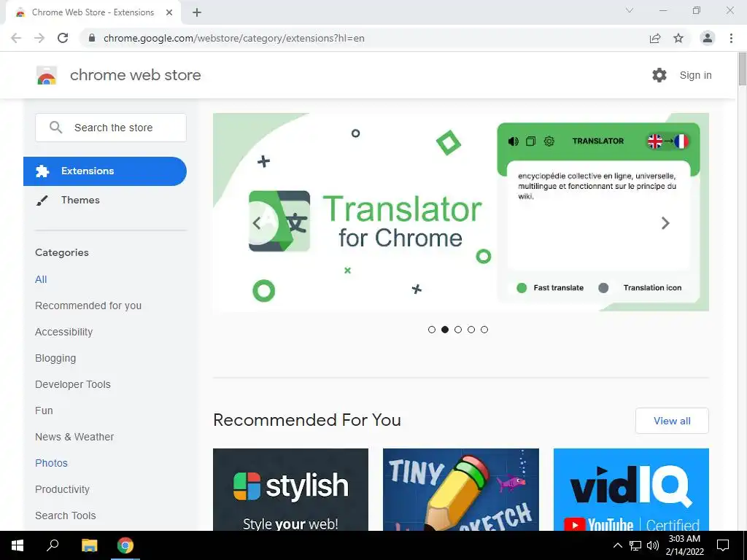Viewport: 747px width, 560px height.
Task: Choose the Fun category
Action: [x=44, y=411]
